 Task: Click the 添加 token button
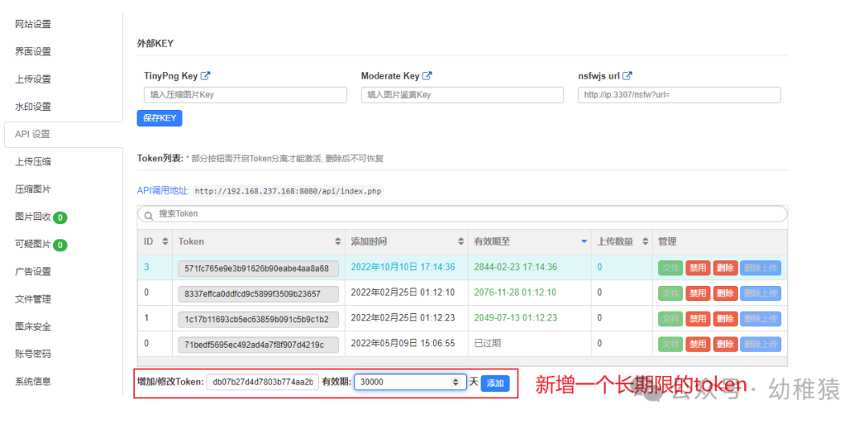click(x=495, y=383)
